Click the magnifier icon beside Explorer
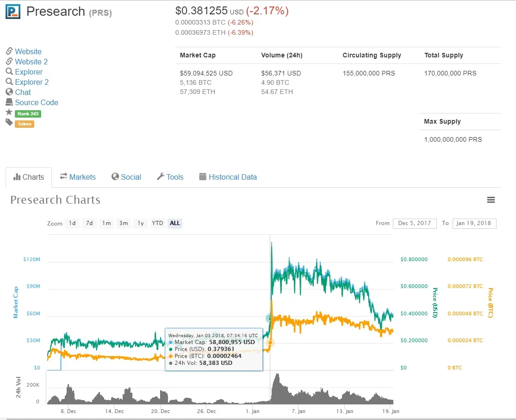Viewport: 516px width, 420px height. (x=9, y=71)
